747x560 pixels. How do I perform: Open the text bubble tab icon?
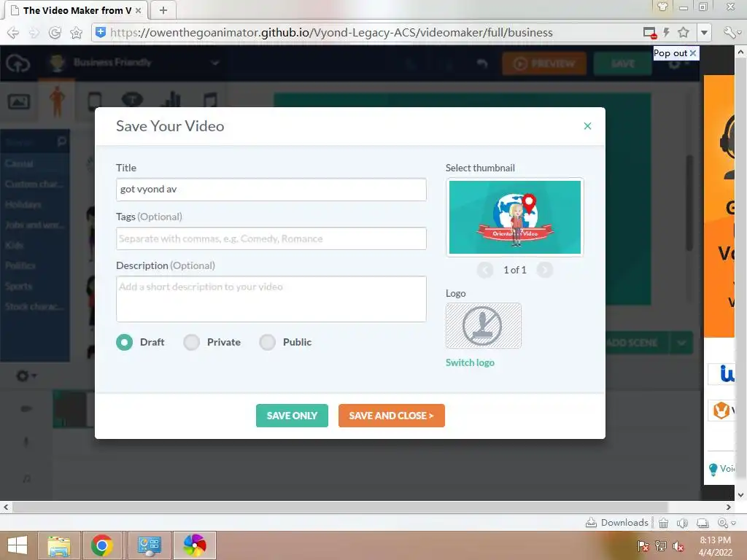[x=133, y=99]
